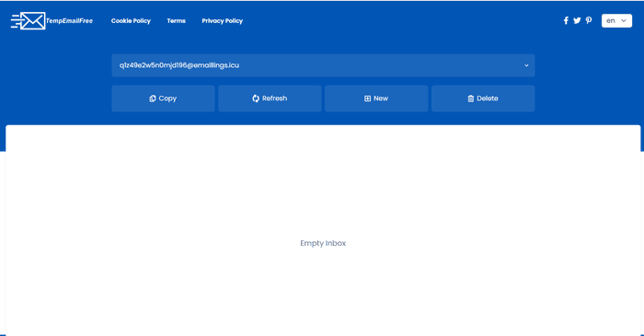This screenshot has height=336, width=644.
Task: Click the copy icon beside Copy
Action: [x=153, y=98]
